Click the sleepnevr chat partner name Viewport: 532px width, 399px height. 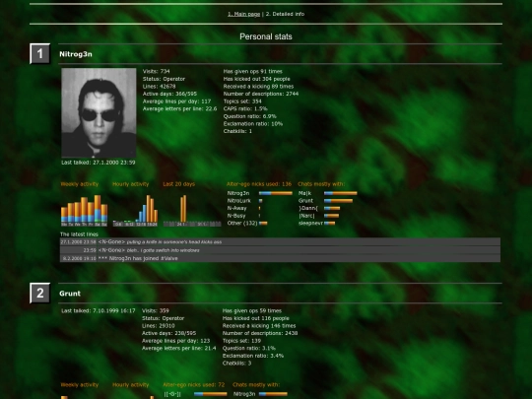click(x=310, y=224)
